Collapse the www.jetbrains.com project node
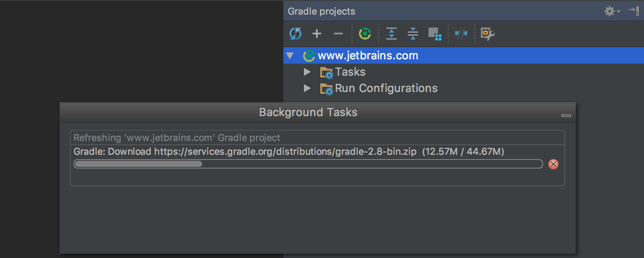The width and height of the screenshot is (644, 258). (x=290, y=55)
